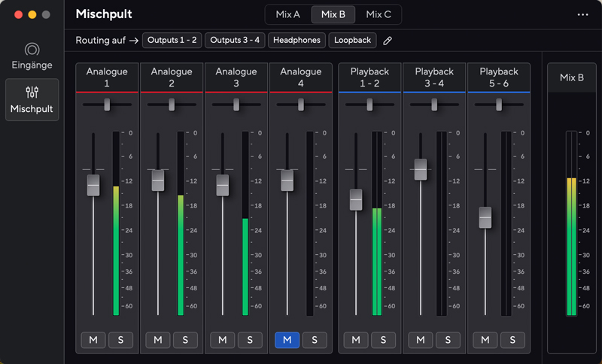This screenshot has width=602, height=364.
Task: Click the Analogue 1 pan slider knob
Action: point(107,105)
